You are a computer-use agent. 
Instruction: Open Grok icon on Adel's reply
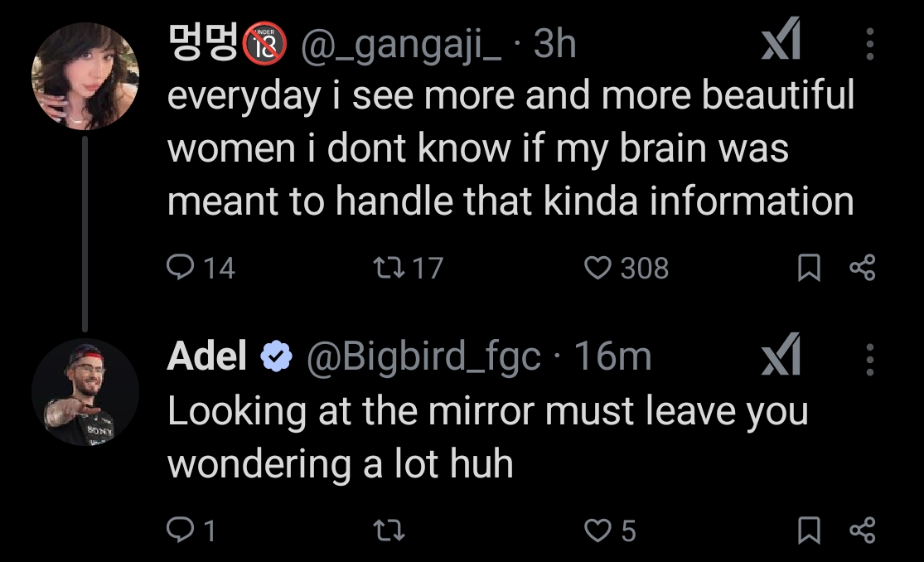pos(781,354)
